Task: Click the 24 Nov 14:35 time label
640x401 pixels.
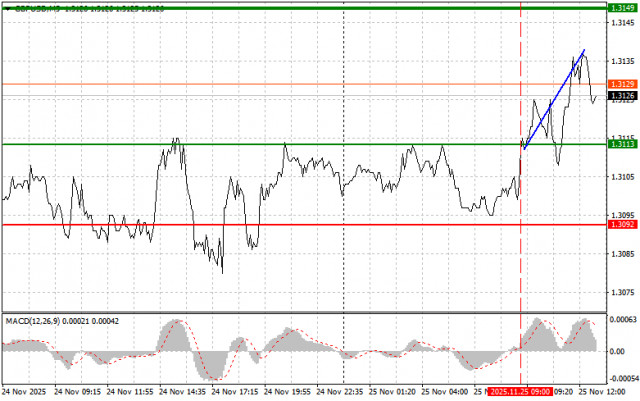Action: (182, 392)
